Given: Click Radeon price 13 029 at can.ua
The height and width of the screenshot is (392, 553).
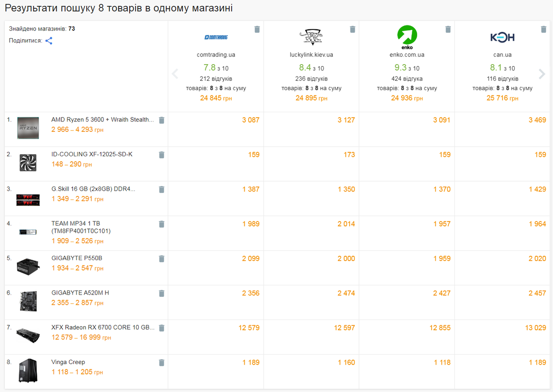Looking at the screenshot, I should pos(535,328).
